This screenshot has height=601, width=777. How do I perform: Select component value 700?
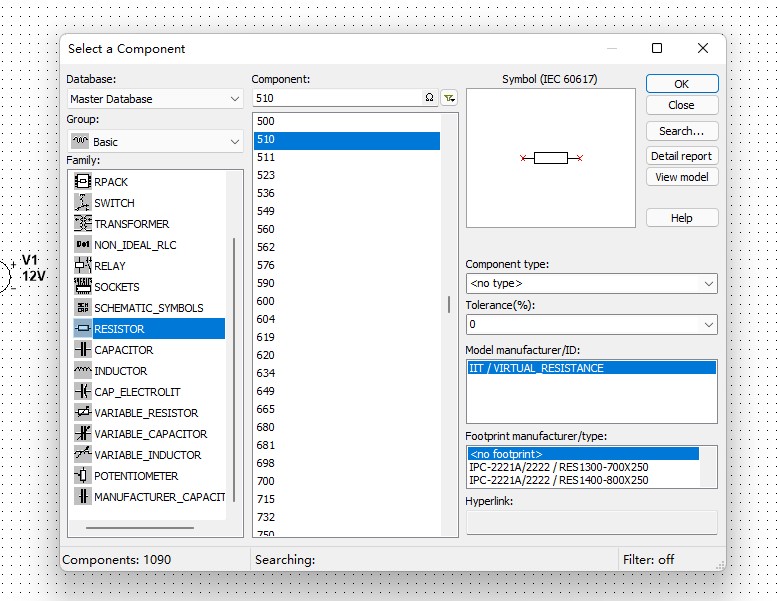[346, 481]
